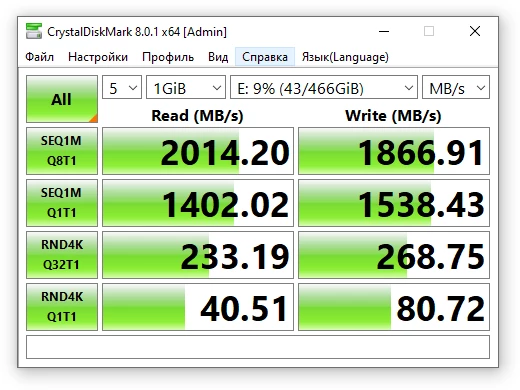This screenshot has width=520, height=390.
Task: Minimize the CrystalDiskMark window
Action: (x=384, y=32)
